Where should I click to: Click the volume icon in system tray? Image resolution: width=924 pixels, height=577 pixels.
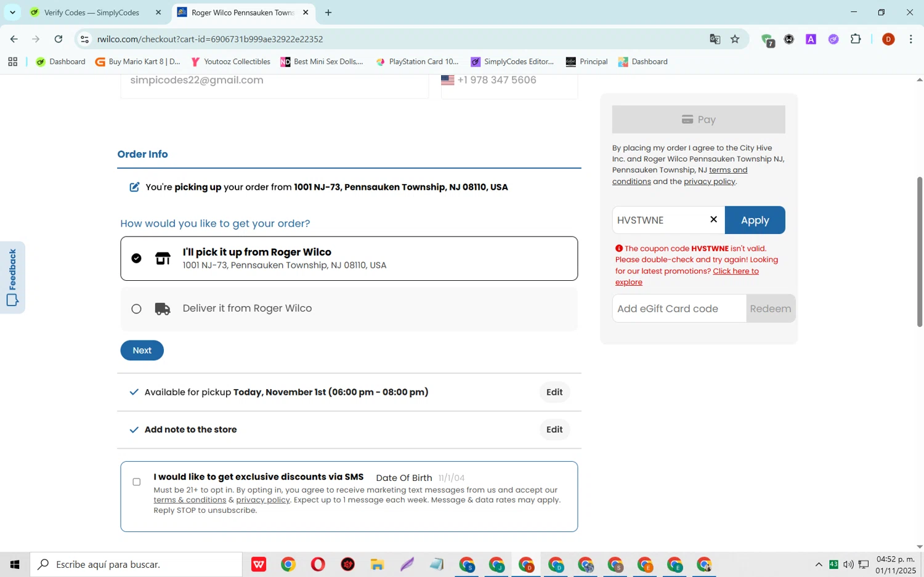point(848,564)
